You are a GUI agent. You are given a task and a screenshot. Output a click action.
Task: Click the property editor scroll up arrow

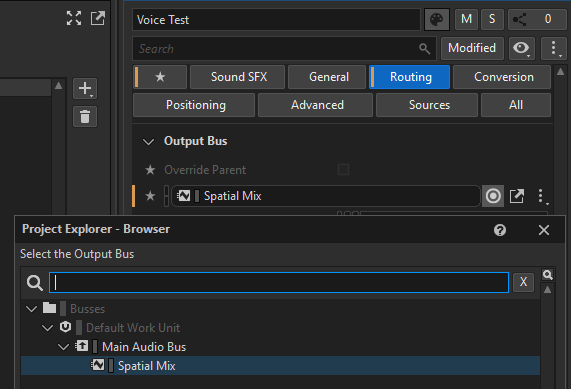pyautogui.click(x=560, y=72)
